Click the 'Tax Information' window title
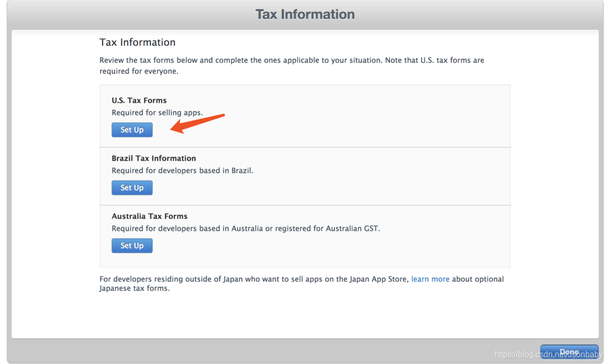Viewport: 608px width, 364px height. click(305, 14)
